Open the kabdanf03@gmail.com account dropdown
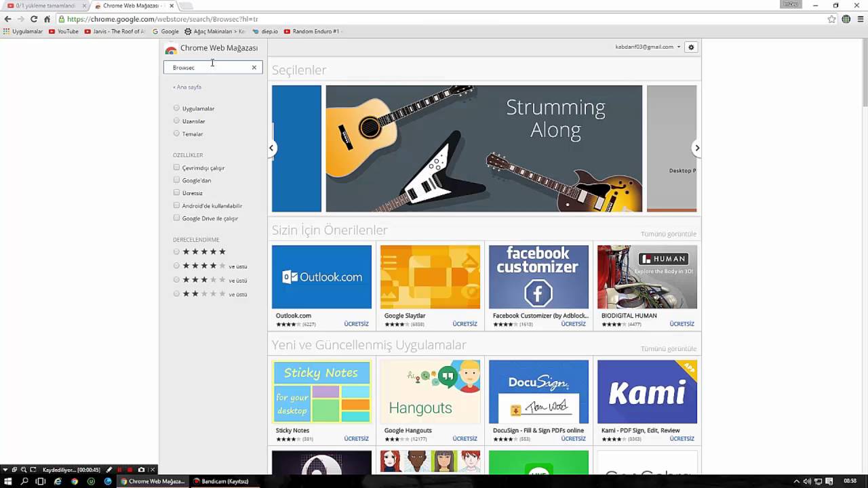 [648, 47]
